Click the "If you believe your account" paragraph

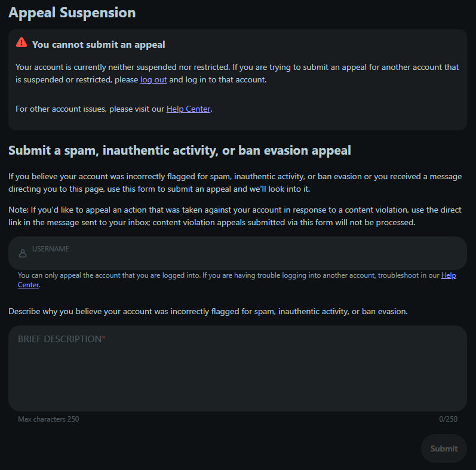(234, 183)
